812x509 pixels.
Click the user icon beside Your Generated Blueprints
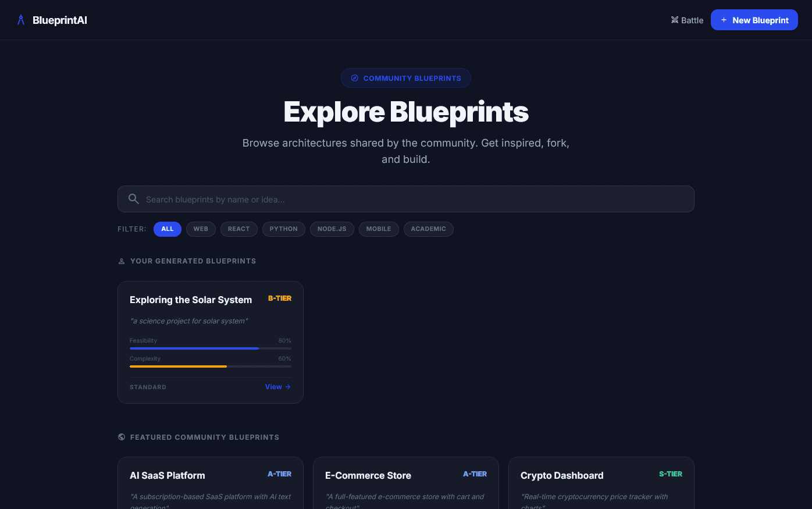click(x=121, y=261)
